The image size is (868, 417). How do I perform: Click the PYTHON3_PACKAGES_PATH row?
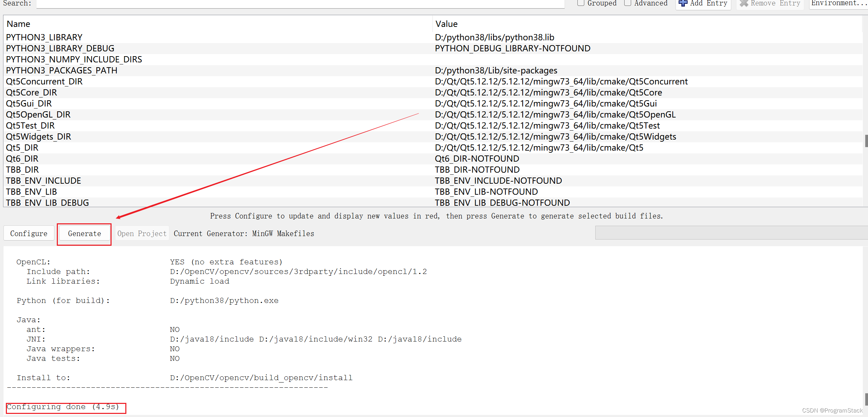click(63, 70)
